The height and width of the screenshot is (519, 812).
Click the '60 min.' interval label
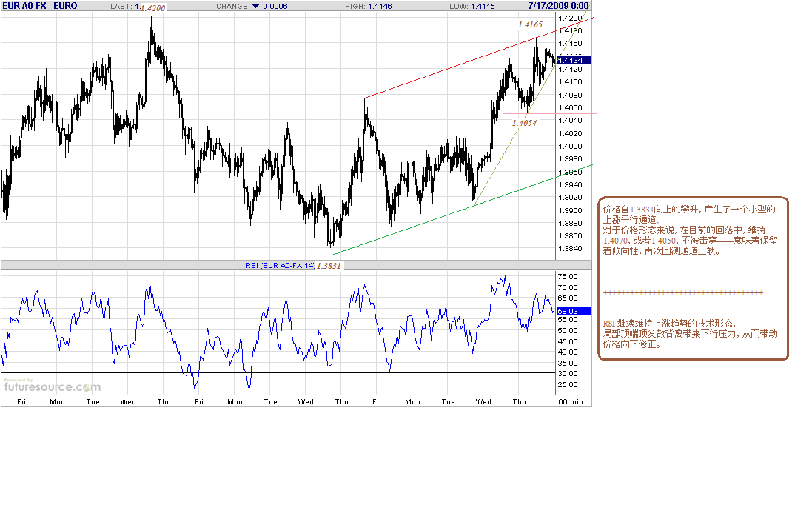pyautogui.click(x=571, y=401)
